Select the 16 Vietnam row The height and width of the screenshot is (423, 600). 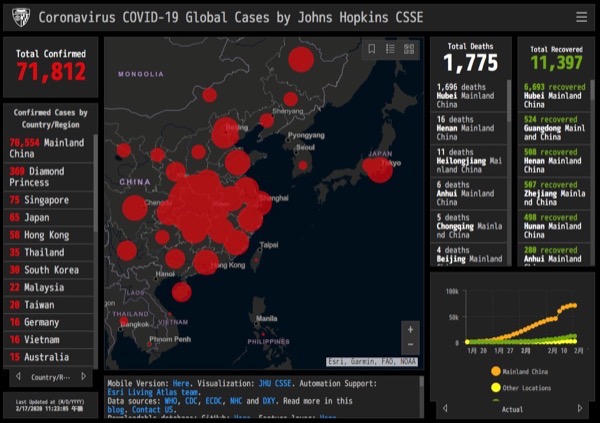coord(48,340)
